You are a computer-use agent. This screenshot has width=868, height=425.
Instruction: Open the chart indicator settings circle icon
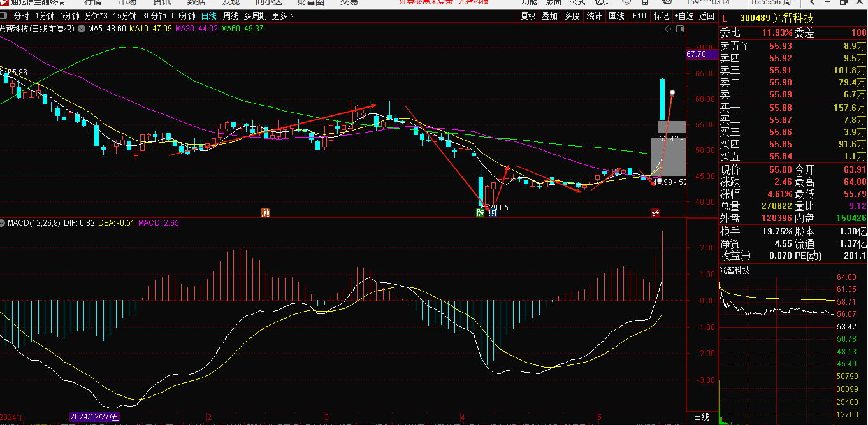coord(81,29)
